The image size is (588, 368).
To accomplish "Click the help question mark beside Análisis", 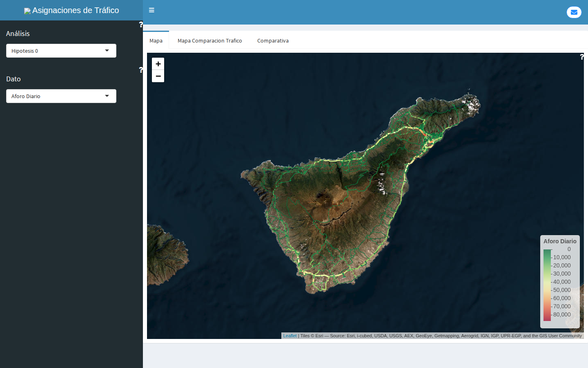I will [x=141, y=24].
